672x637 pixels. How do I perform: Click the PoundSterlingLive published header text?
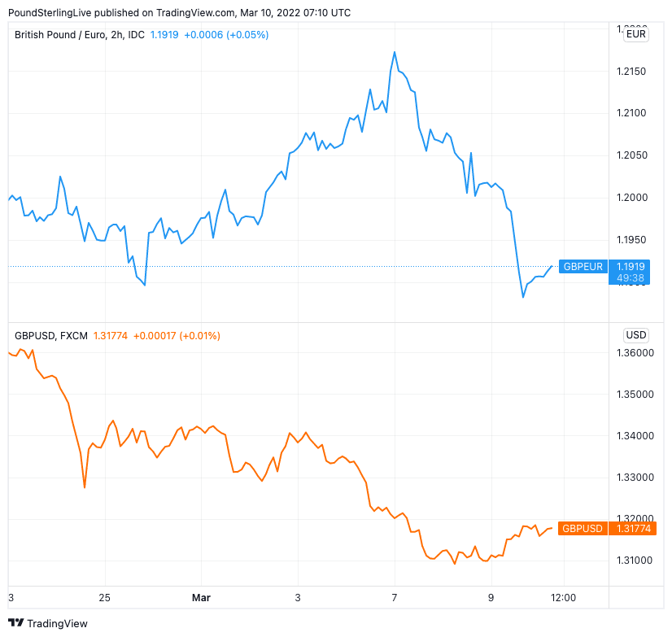click(180, 12)
